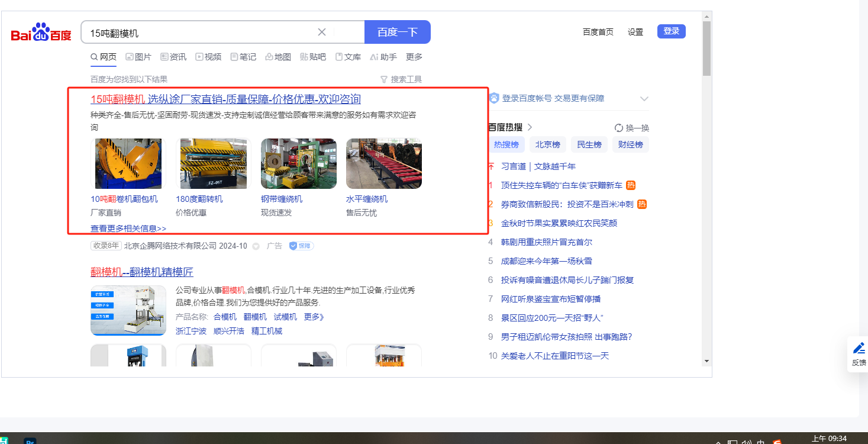Click the 10吨翻卷机翻包机 link
Screen dimensions: 868x444
coord(124,199)
